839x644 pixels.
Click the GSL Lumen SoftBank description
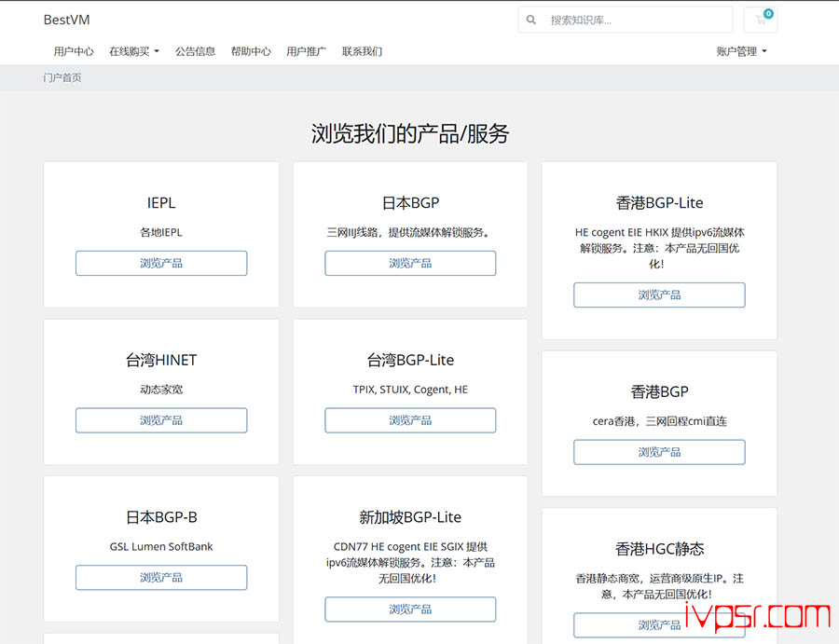point(161,547)
